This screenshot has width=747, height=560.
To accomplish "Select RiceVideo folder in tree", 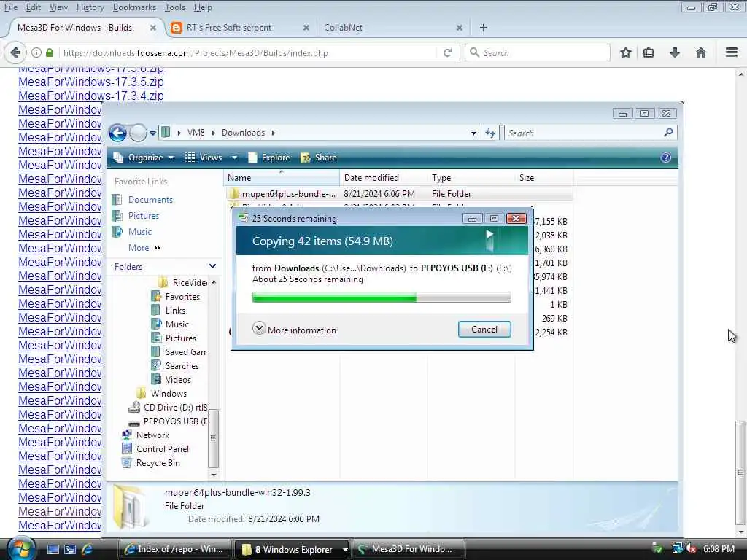I will click(x=182, y=282).
